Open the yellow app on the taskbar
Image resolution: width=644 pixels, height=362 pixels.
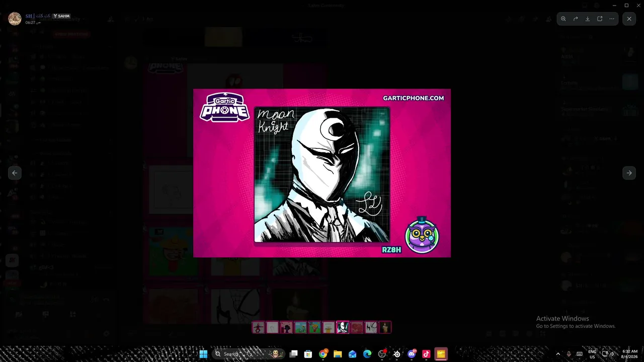click(x=441, y=354)
